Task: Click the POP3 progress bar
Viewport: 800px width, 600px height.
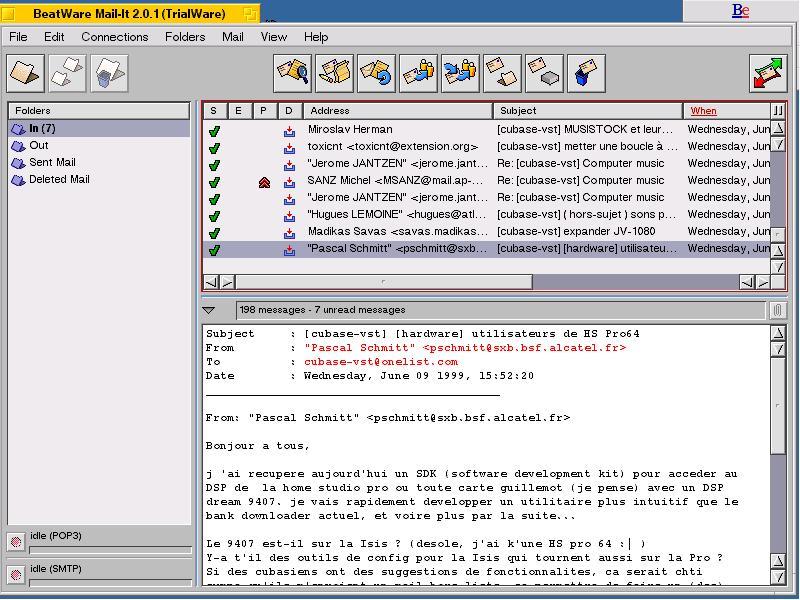Action: (x=111, y=550)
